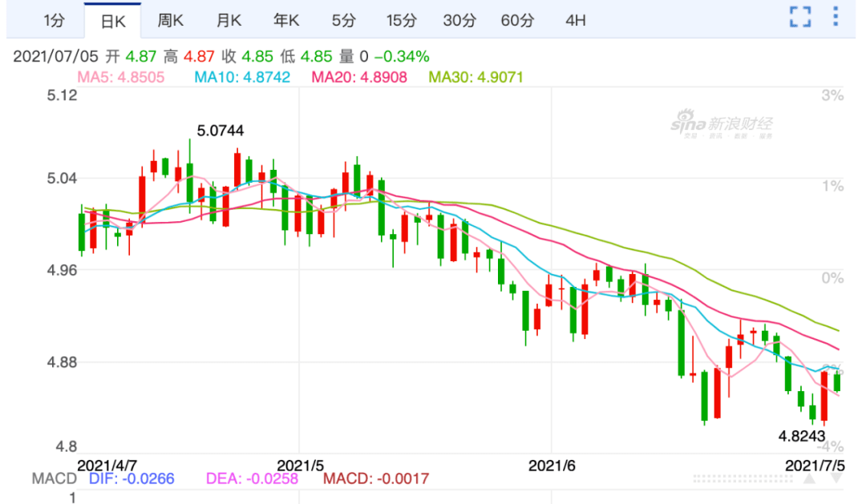Switch to 5分 interval tab

coord(343,21)
